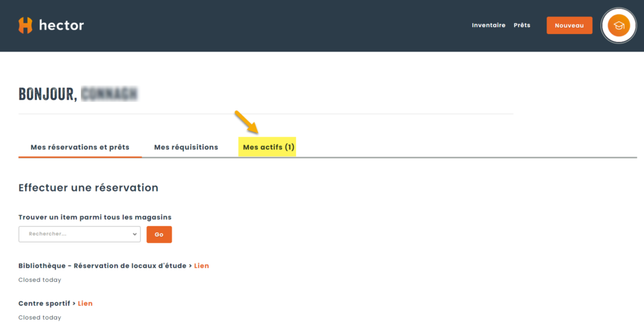Follow the Lien link for Bibliothèque
The image size is (644, 326).
click(x=201, y=266)
